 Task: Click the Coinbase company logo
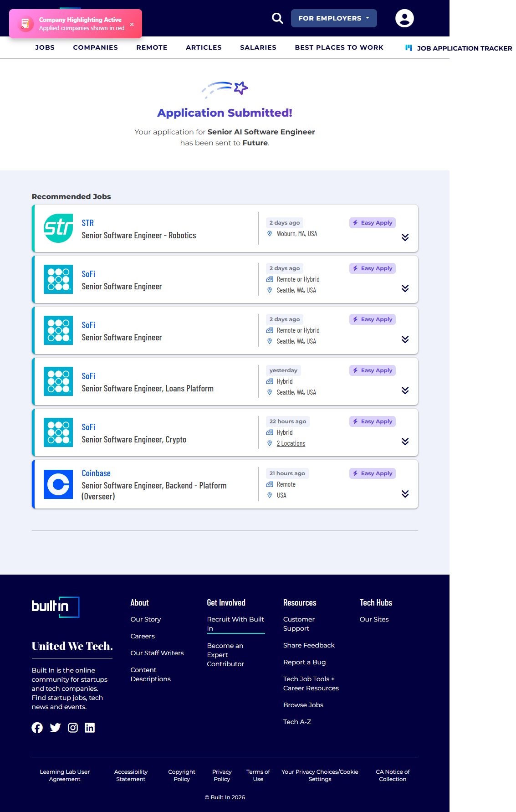pyautogui.click(x=58, y=484)
